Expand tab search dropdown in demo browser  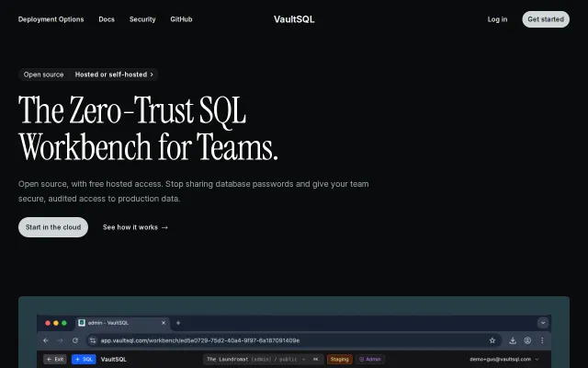click(543, 323)
